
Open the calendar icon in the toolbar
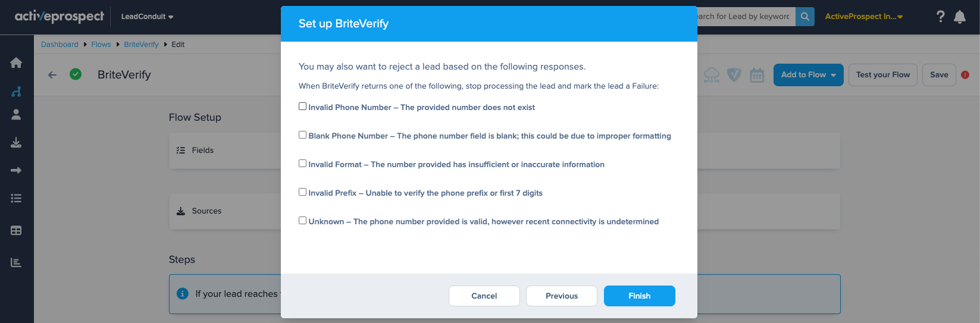[x=757, y=75]
